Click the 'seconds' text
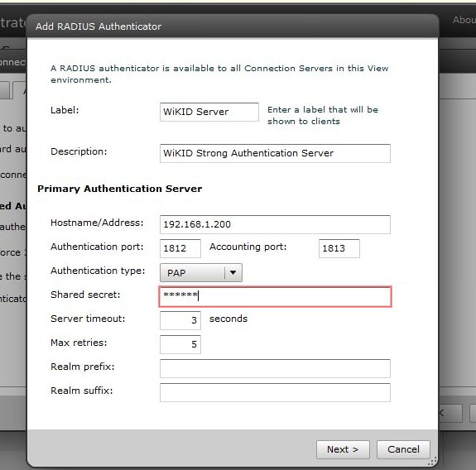This screenshot has height=470, width=476. click(x=228, y=319)
